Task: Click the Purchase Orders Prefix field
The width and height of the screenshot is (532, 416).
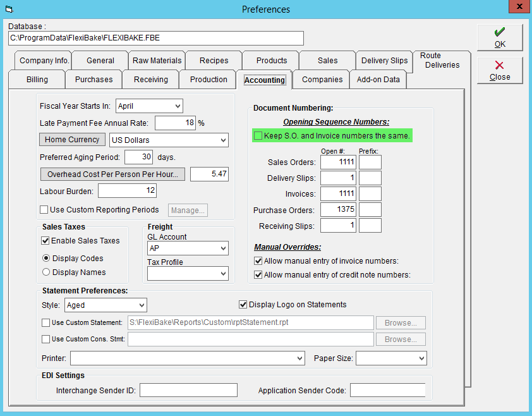Action: 370,209
